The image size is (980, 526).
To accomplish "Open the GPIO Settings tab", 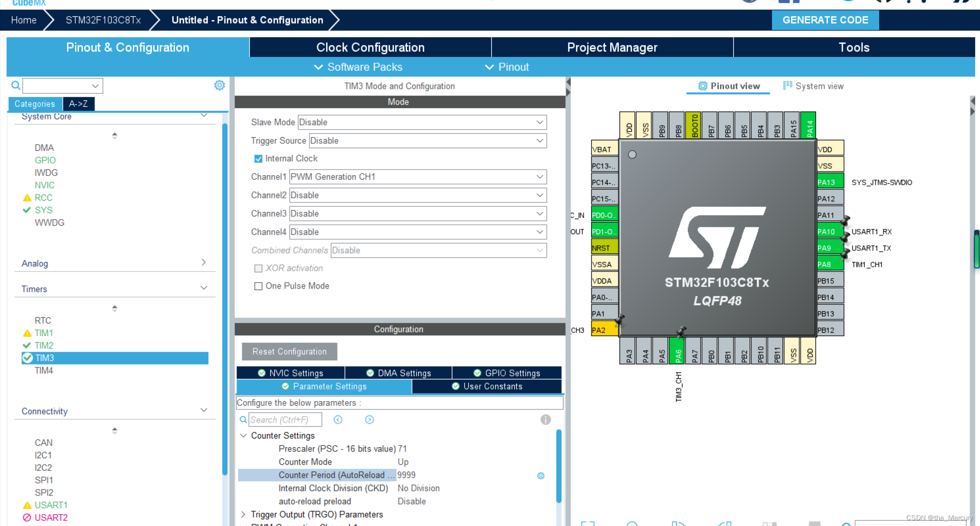I will [x=507, y=373].
